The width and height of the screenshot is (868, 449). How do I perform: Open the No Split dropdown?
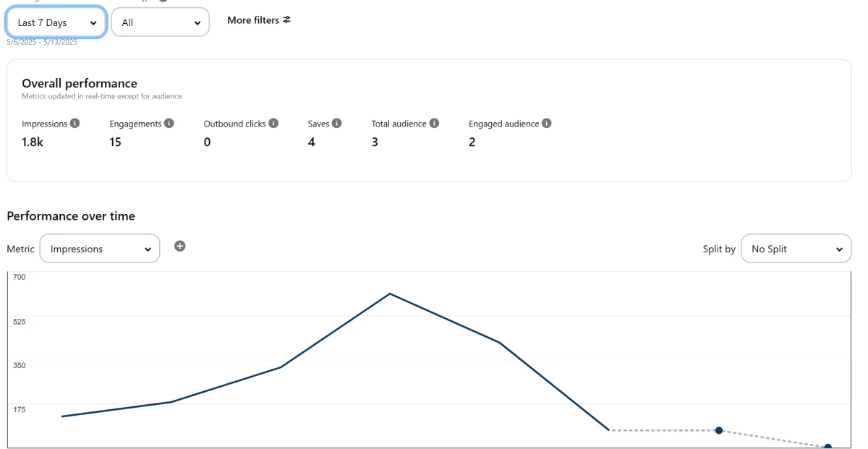[796, 249]
